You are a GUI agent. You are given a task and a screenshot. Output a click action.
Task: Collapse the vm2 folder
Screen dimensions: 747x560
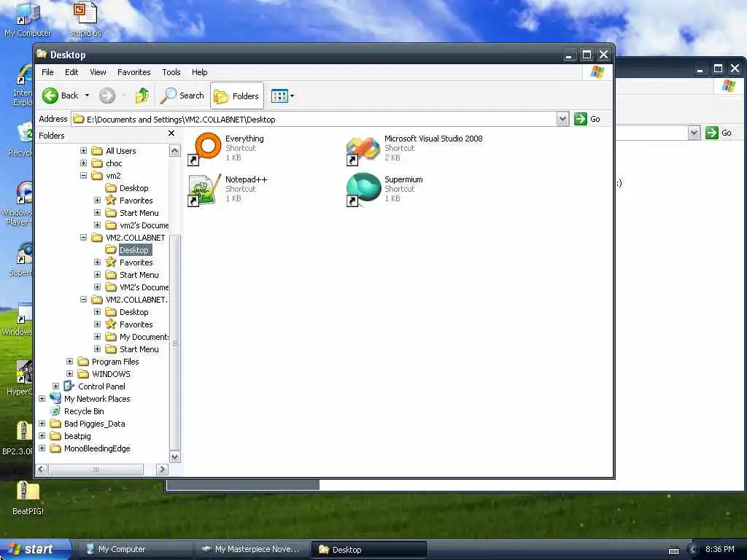(83, 175)
